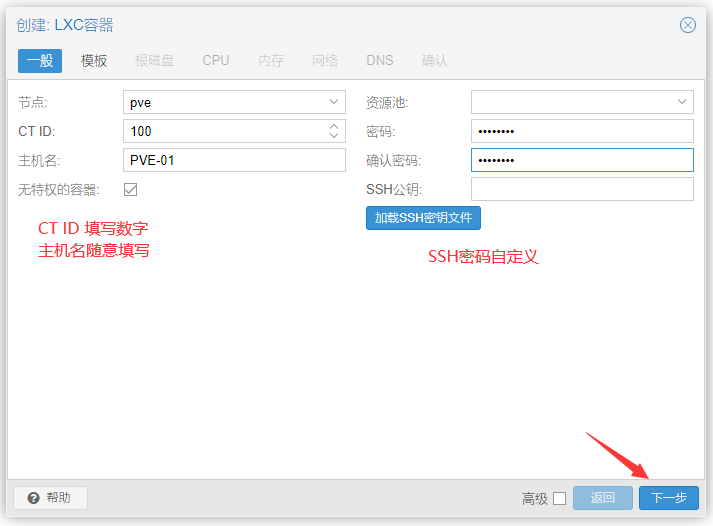Image resolution: width=713 pixels, height=526 pixels.
Task: Focus the 密码 password field
Action: (582, 131)
